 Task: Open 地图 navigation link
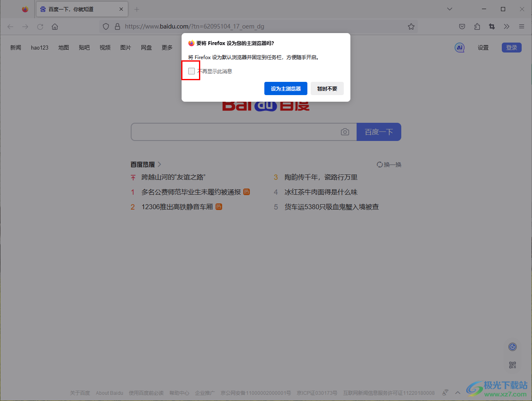(x=64, y=48)
